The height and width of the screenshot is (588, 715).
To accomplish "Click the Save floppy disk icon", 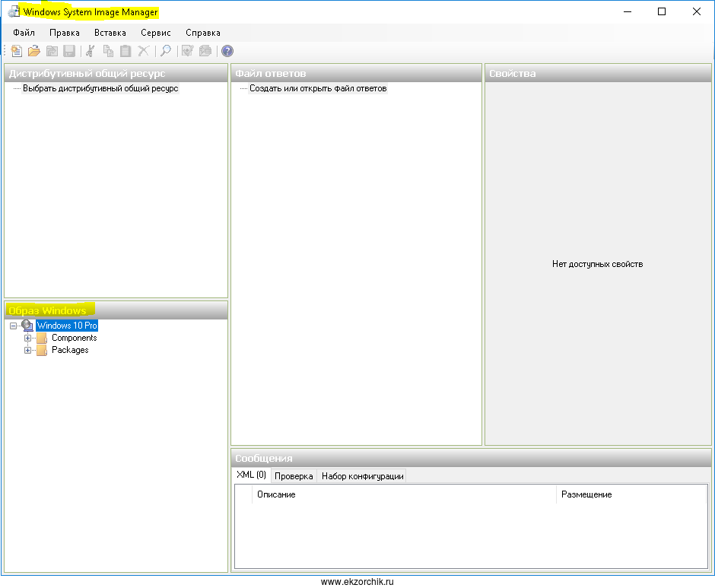I will coord(69,51).
